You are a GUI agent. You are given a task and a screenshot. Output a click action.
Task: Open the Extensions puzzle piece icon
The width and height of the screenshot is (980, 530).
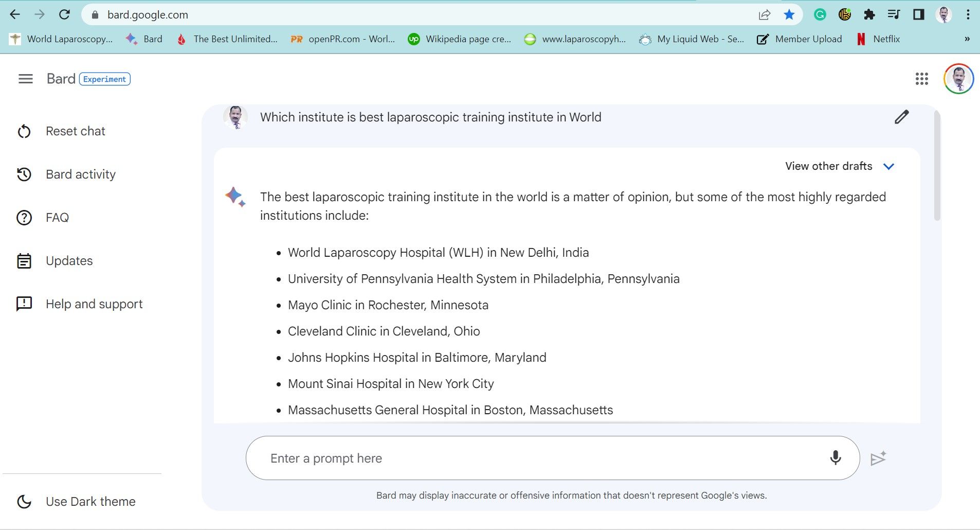point(869,14)
